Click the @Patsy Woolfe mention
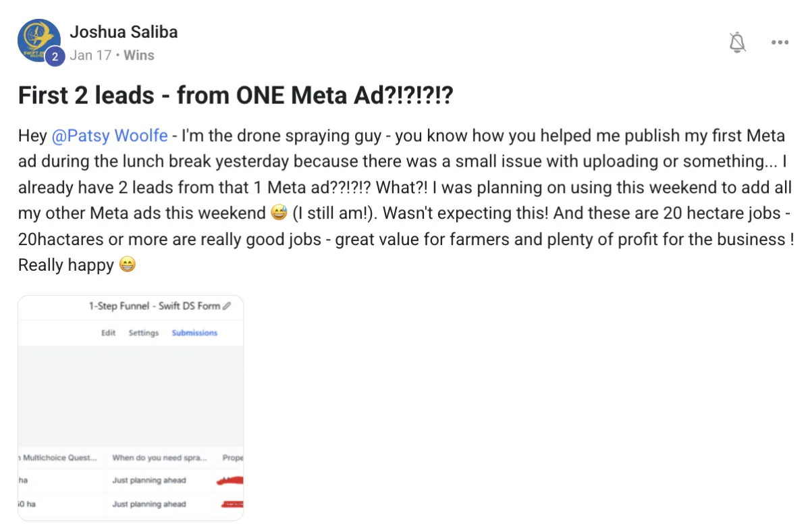This screenshot has width=810, height=532. coord(109,136)
